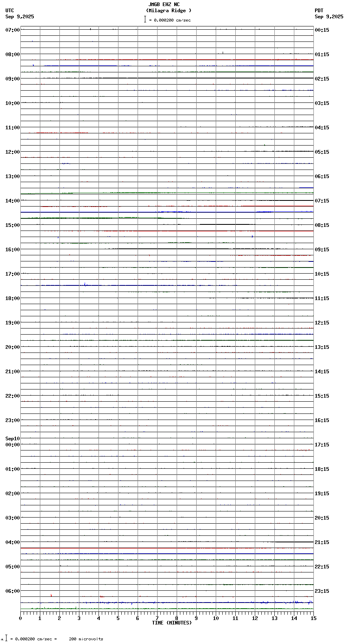Screen dimensions: 346x644
Task: Click the '08:15' PDT time label
Action: pos(322,225)
